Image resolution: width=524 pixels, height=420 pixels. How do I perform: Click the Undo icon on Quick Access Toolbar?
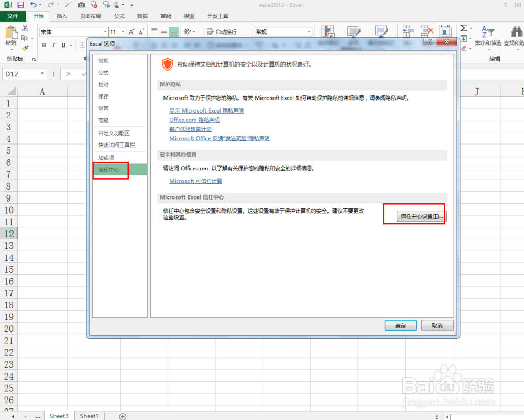point(32,5)
